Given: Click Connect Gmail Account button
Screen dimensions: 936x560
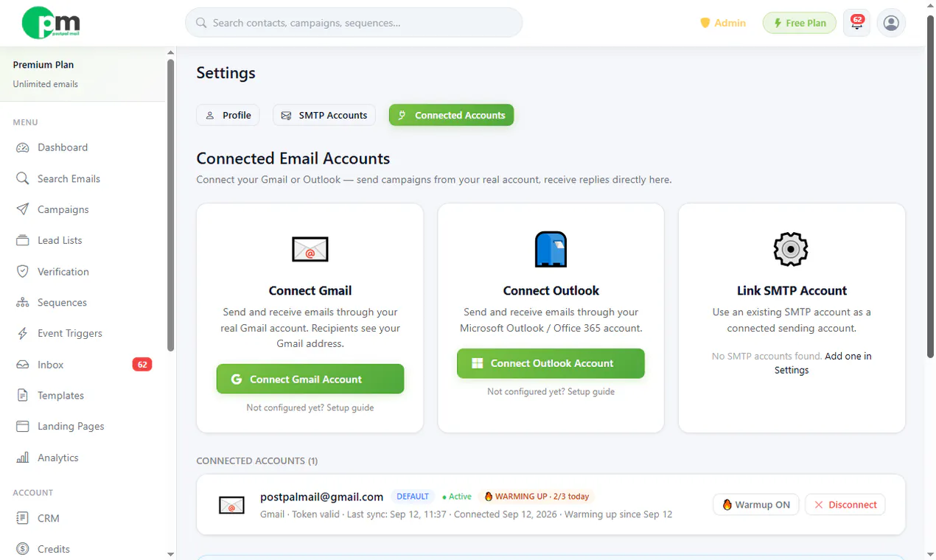Looking at the screenshot, I should 310,379.
